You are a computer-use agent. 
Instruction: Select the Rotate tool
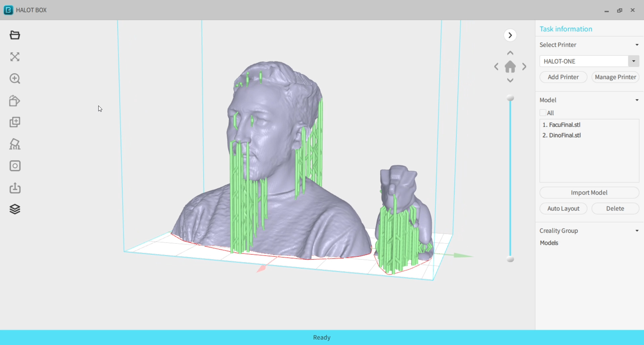[x=15, y=101]
